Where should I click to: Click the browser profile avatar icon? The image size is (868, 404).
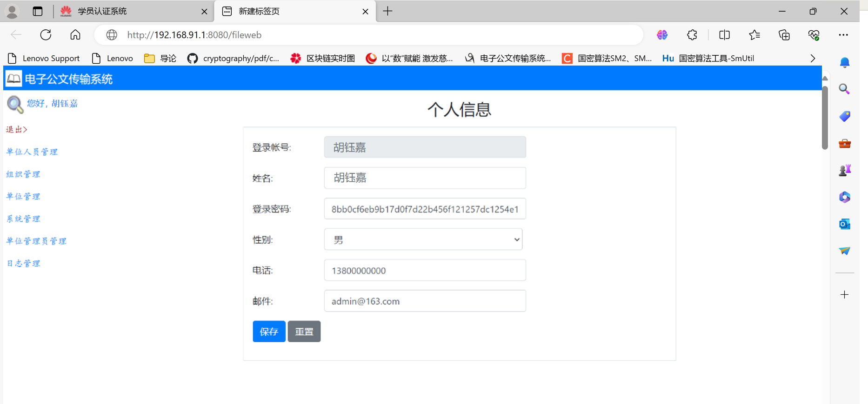[x=12, y=11]
